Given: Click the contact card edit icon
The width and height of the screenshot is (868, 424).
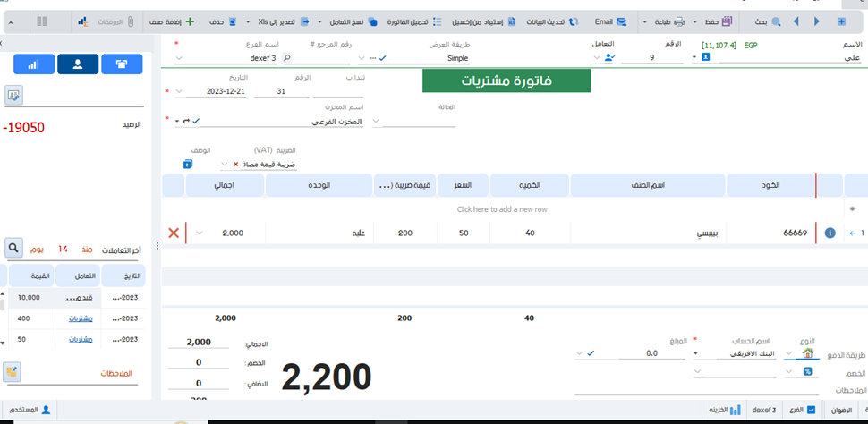Looking at the screenshot, I should pos(13,95).
